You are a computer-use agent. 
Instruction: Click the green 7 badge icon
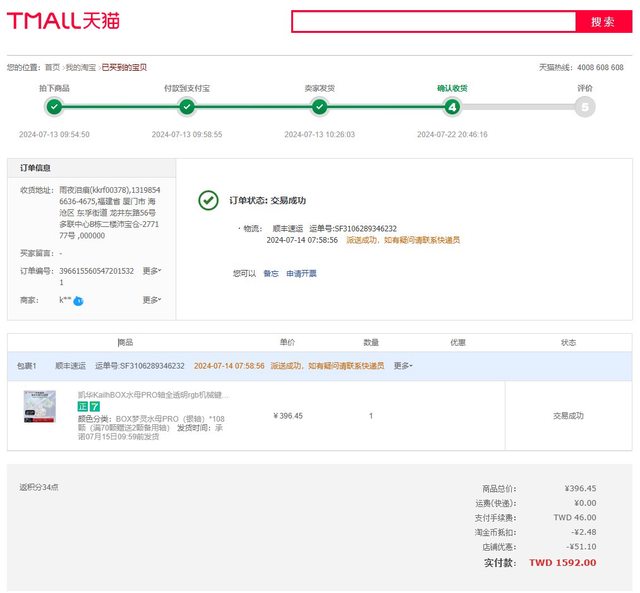95,406
